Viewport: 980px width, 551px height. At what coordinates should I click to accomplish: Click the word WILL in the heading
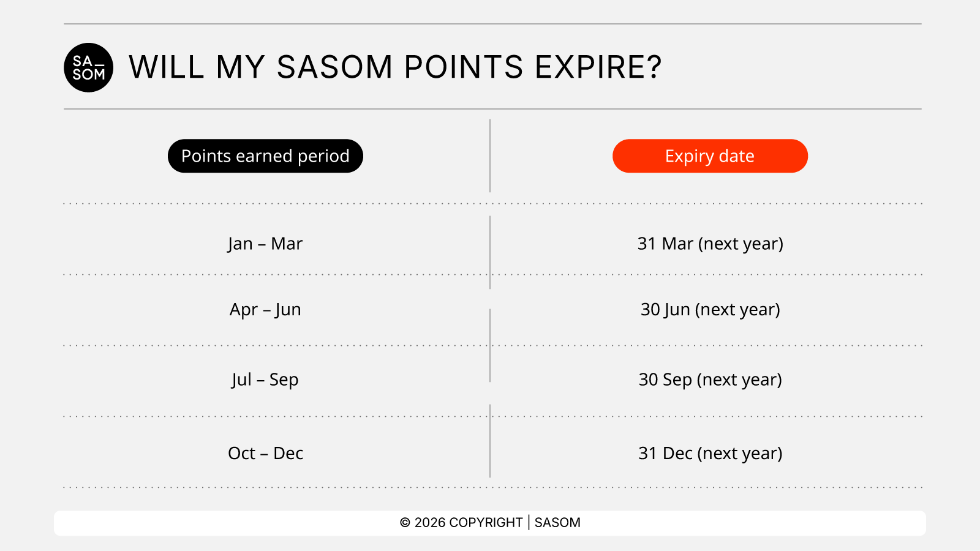(166, 67)
